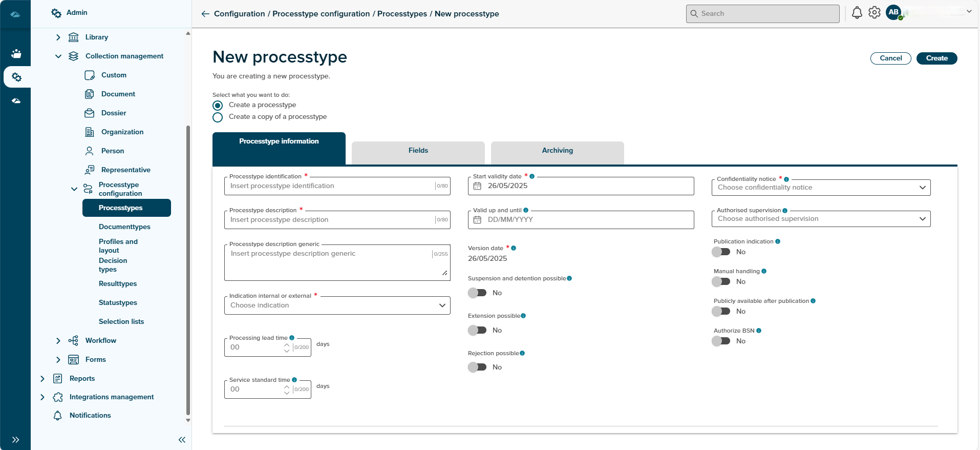Click the back arrow beside Configuration breadcrumb
Screen dimensions: 980x450
(x=205, y=14)
